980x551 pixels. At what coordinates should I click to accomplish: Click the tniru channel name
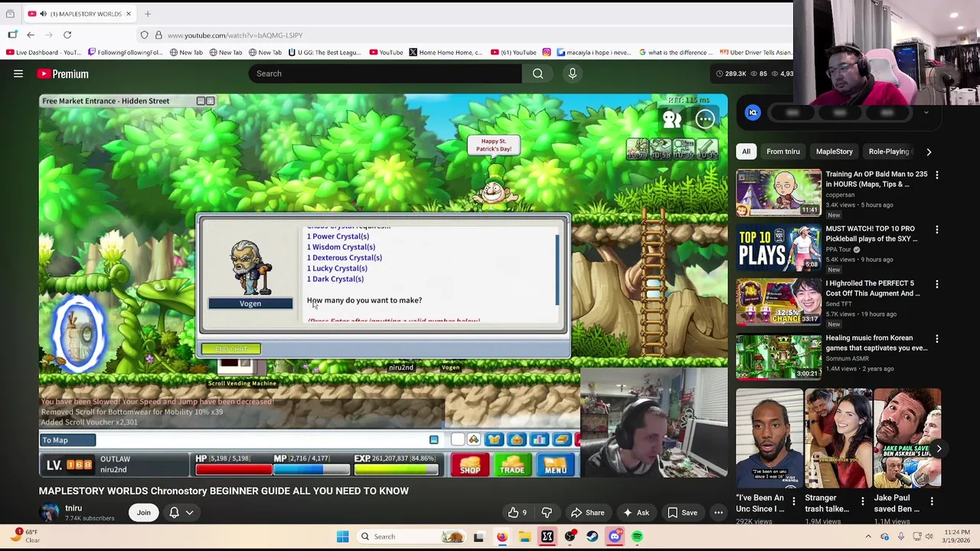coord(73,508)
